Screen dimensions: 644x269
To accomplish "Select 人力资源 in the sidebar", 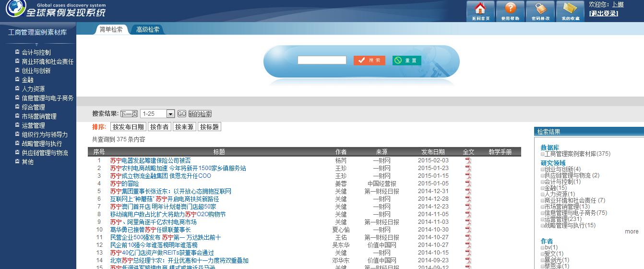I will pos(33,89).
